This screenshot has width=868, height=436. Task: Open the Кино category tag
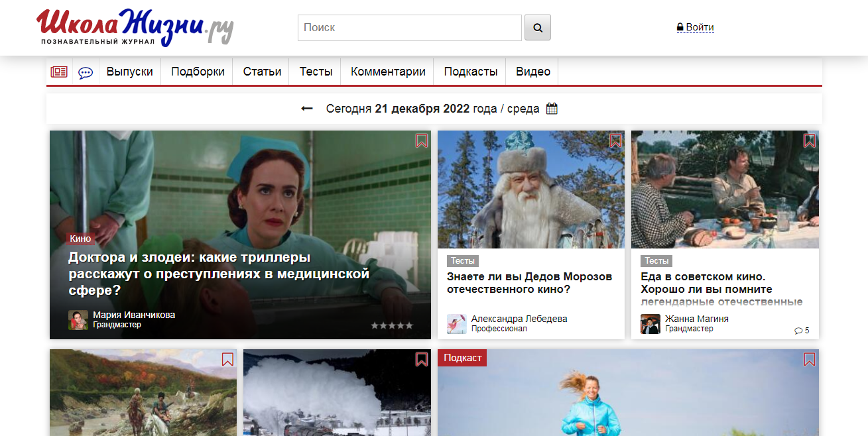[80, 239]
